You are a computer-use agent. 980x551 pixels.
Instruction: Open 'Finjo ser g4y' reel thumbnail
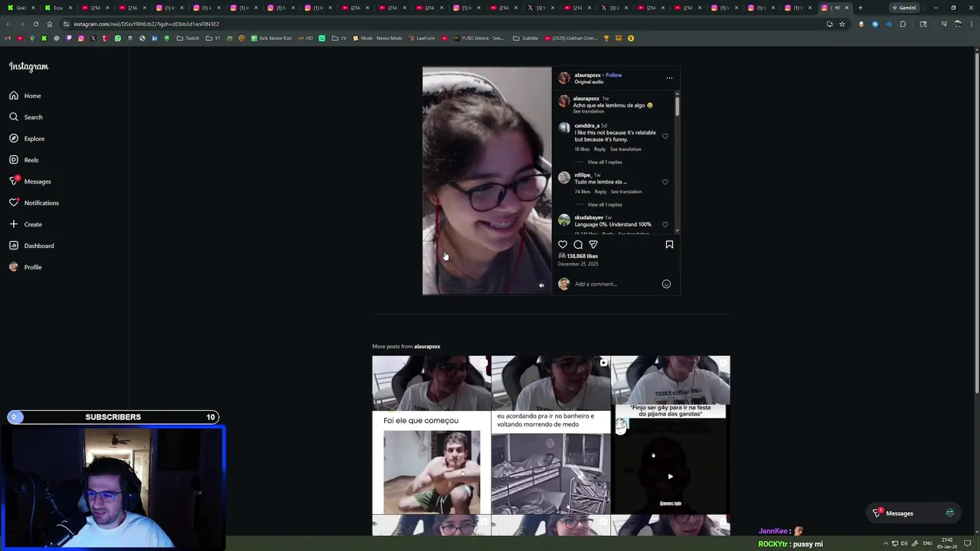point(671,435)
